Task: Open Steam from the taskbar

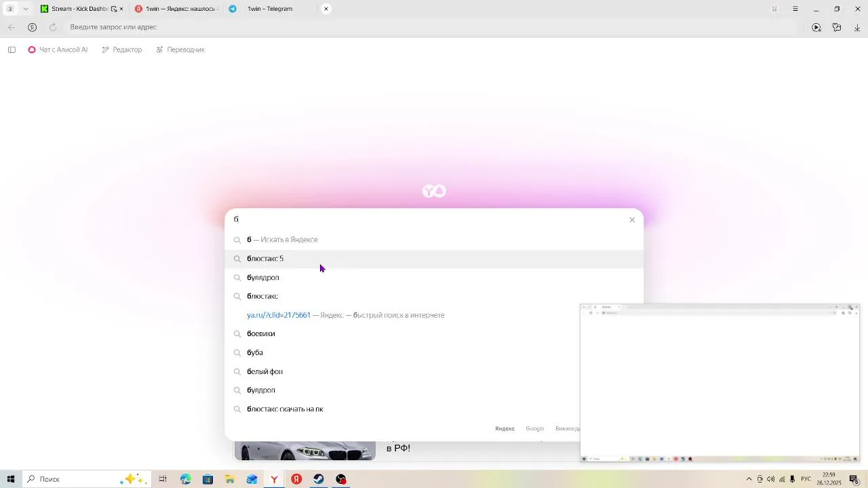Action: (x=319, y=479)
